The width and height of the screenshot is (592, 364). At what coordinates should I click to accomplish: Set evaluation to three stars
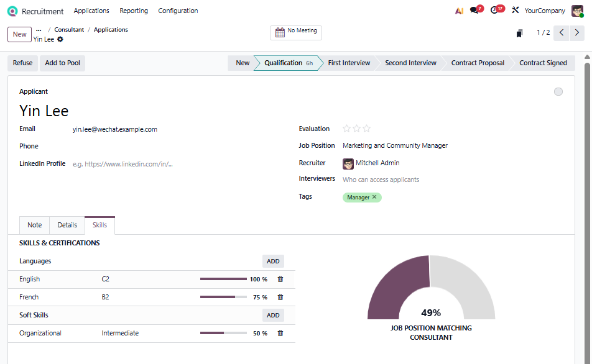(x=367, y=129)
